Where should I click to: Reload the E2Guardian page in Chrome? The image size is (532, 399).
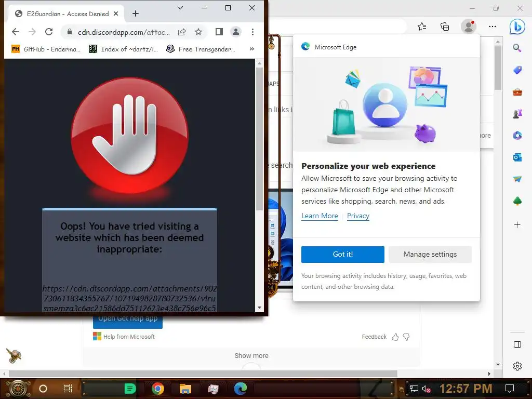tap(49, 32)
